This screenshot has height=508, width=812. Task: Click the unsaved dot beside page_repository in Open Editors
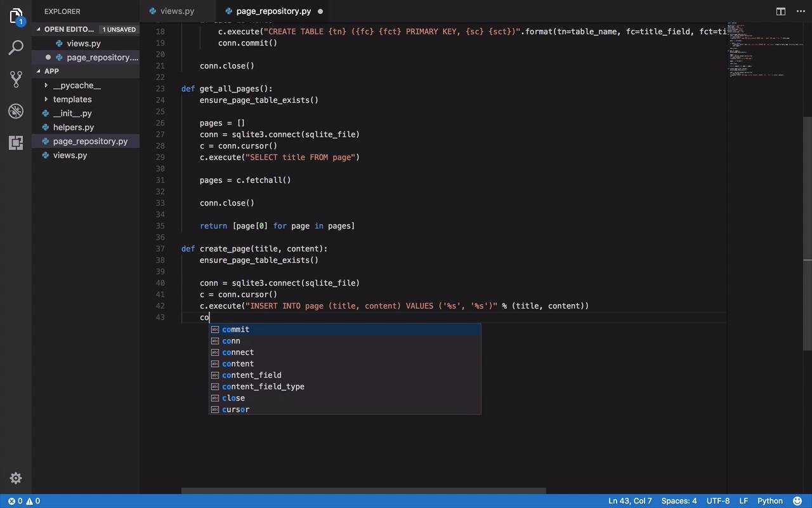click(48, 57)
